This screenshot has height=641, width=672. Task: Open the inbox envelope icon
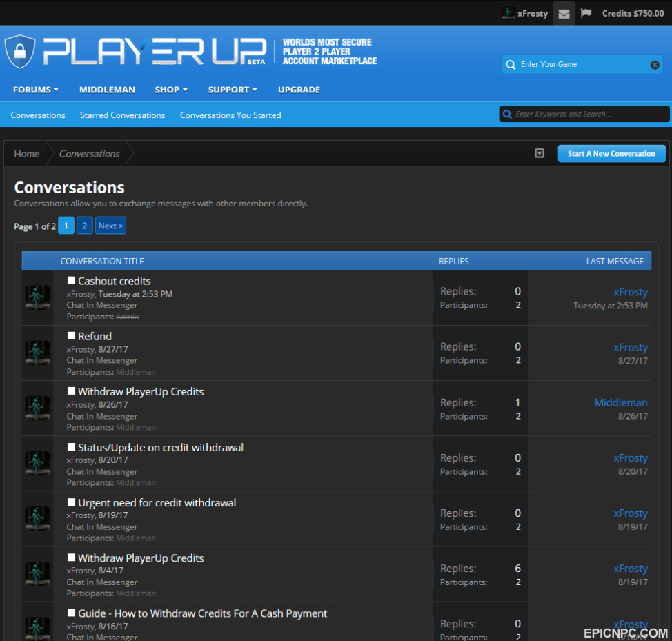click(564, 14)
